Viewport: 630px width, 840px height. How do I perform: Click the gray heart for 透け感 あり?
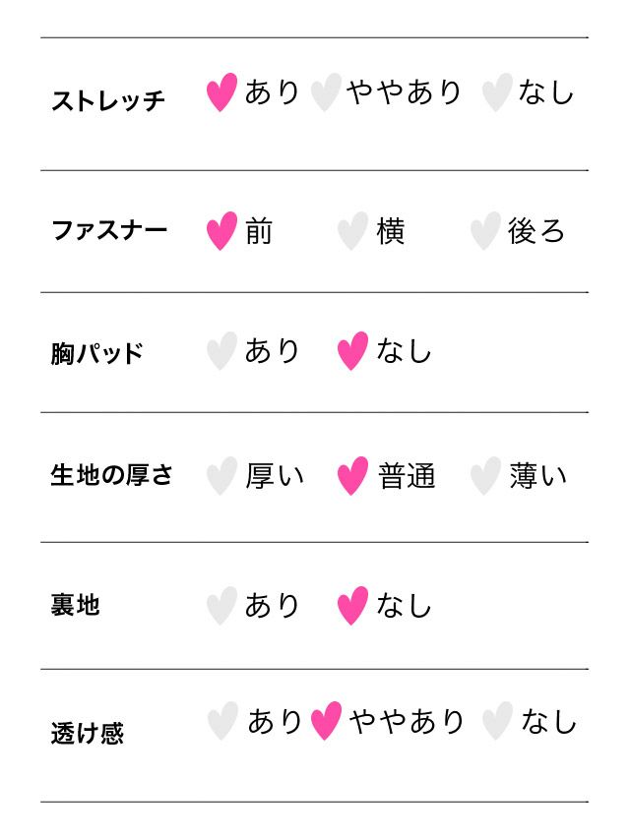tap(222, 721)
